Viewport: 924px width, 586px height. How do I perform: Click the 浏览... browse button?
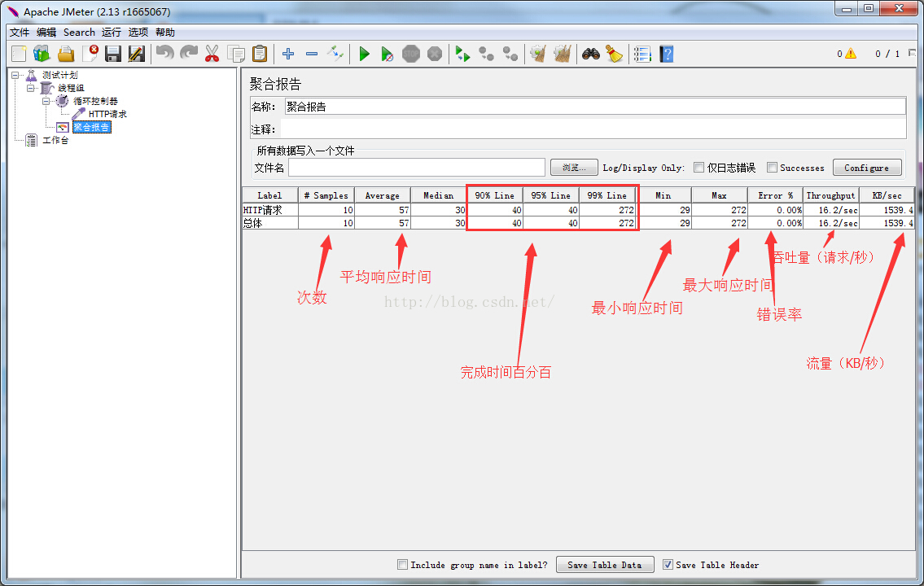(x=574, y=168)
